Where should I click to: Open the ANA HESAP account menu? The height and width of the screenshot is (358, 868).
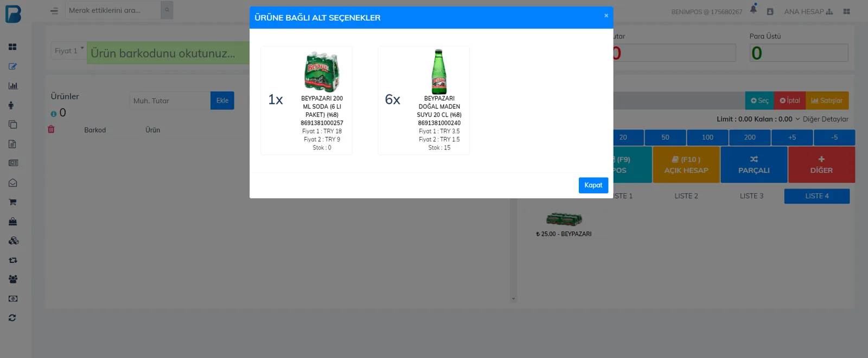point(808,11)
